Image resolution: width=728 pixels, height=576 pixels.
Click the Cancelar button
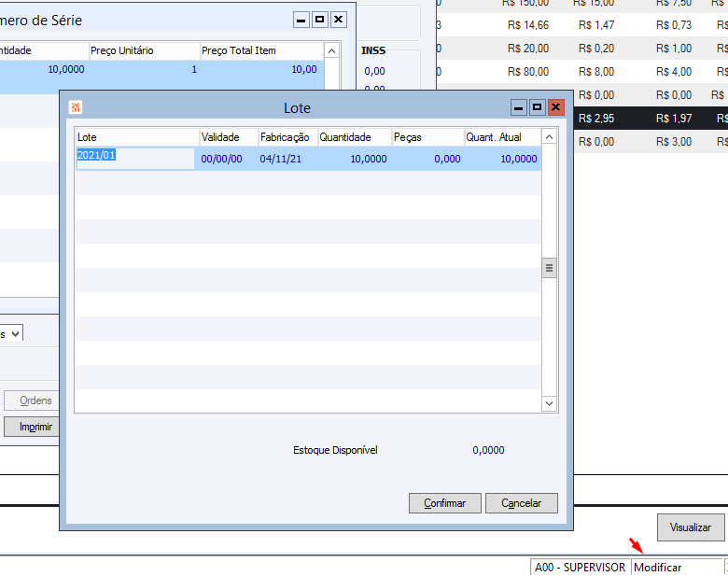522,503
